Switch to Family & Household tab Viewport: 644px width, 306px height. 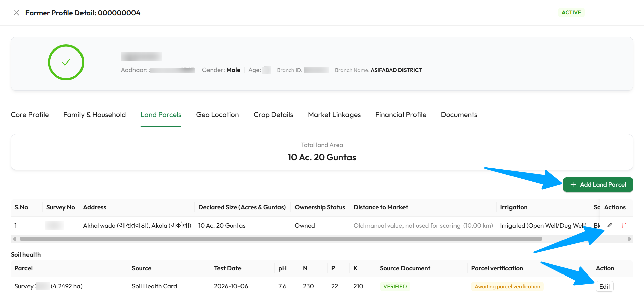click(95, 115)
